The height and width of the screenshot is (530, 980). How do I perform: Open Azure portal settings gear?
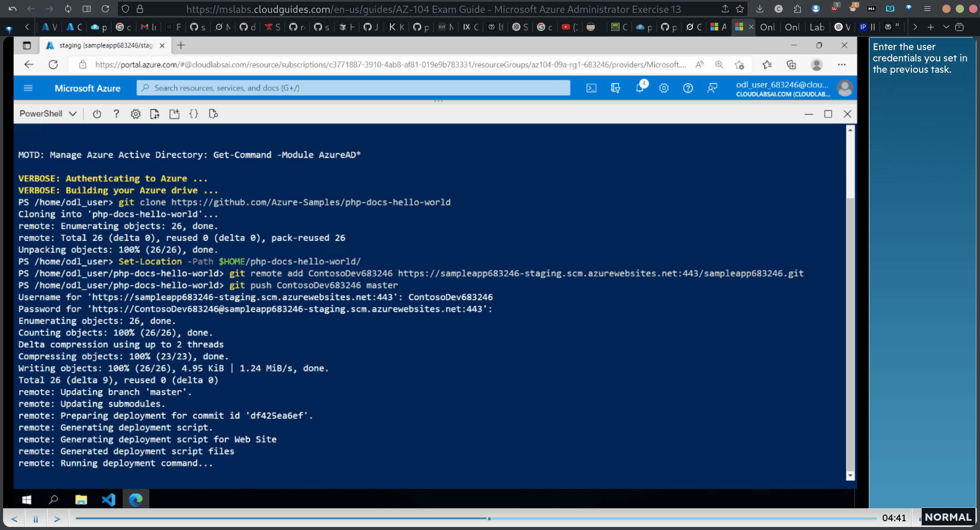664,88
